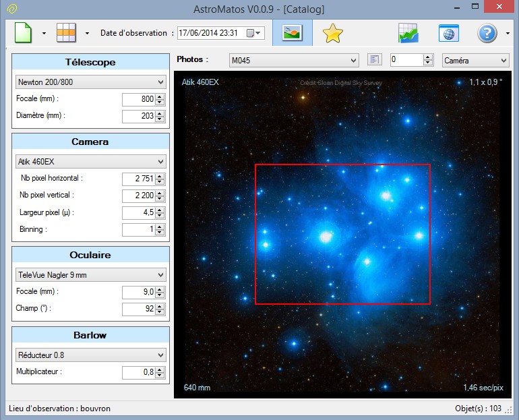Viewport: 519px width, 420px height.
Task: Increase Multiplicateur with up arrow
Action: (160, 369)
